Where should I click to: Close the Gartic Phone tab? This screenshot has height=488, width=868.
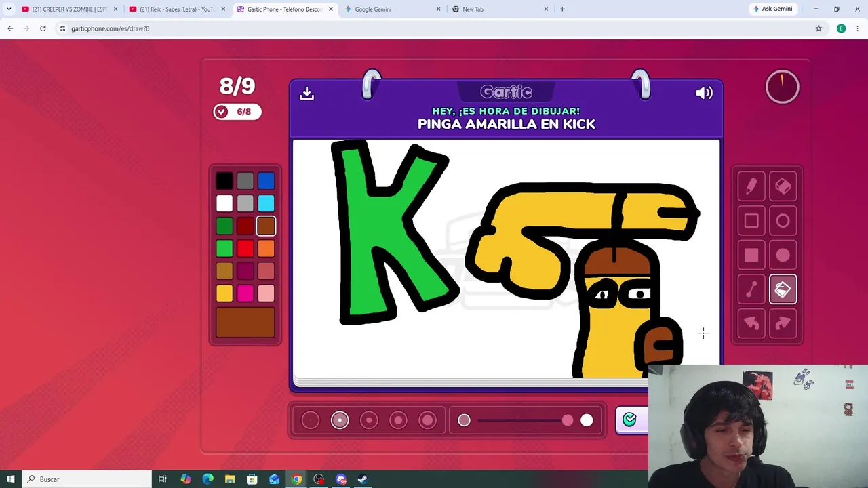pos(331,9)
